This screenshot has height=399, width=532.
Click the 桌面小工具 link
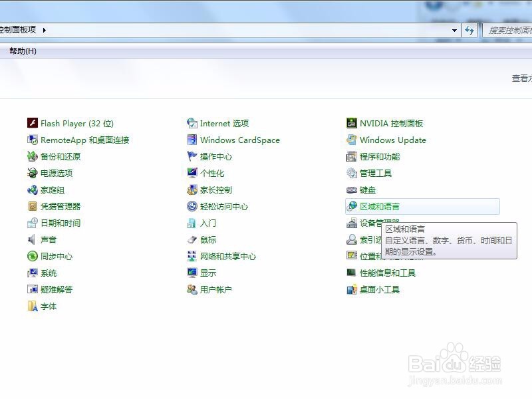[380, 289]
